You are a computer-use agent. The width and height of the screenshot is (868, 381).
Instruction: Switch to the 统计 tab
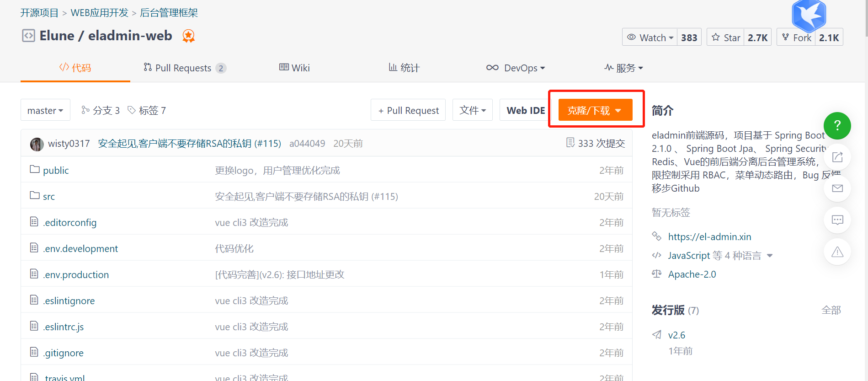coord(404,68)
